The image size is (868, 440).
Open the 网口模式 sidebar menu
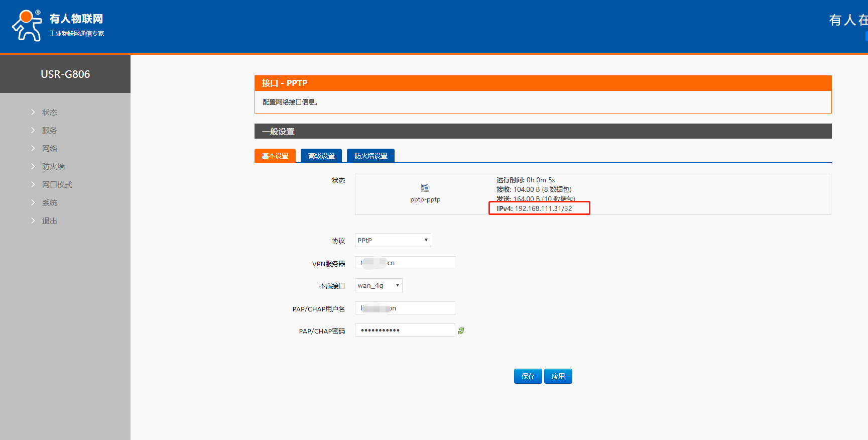coord(57,184)
